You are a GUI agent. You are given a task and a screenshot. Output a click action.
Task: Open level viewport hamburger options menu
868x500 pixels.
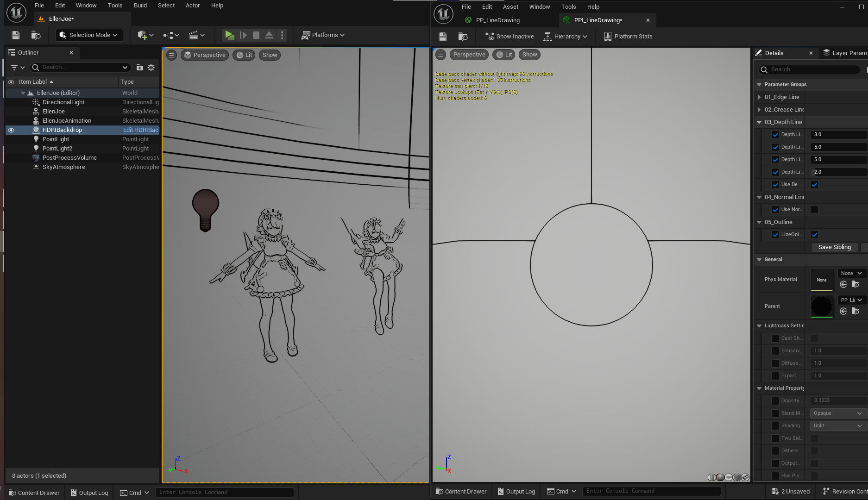(x=172, y=55)
